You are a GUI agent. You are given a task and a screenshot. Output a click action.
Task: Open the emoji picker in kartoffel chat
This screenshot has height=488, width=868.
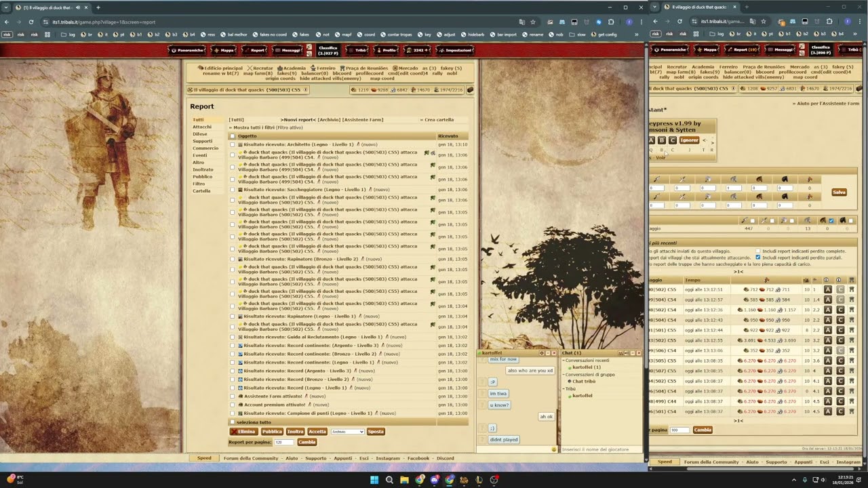[554, 449]
